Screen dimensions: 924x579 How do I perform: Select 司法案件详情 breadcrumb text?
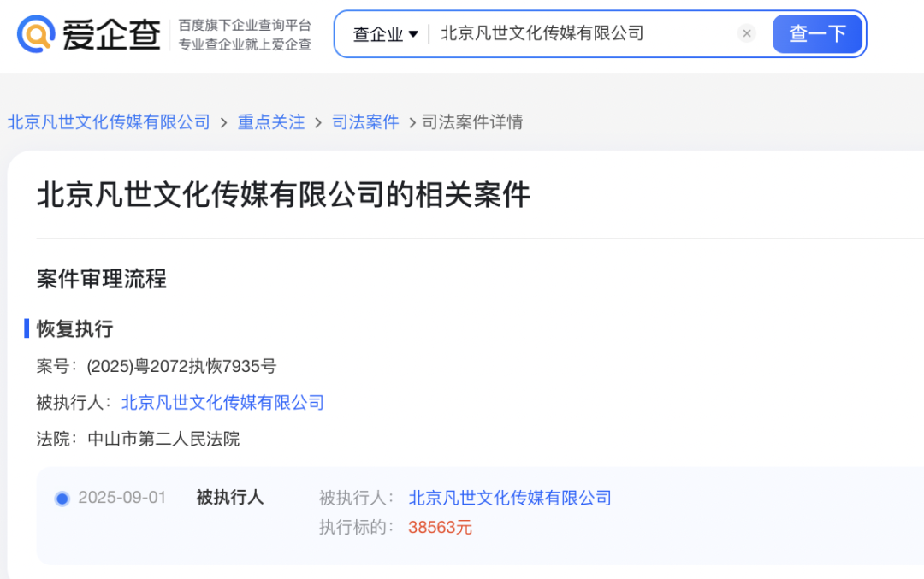(x=472, y=122)
